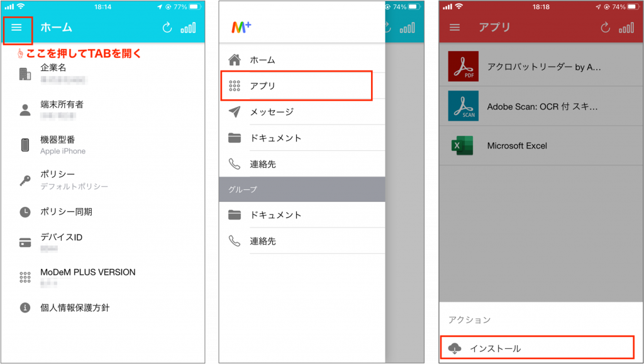Choose the Acrobat Reader PDF app icon

pyautogui.click(x=463, y=67)
